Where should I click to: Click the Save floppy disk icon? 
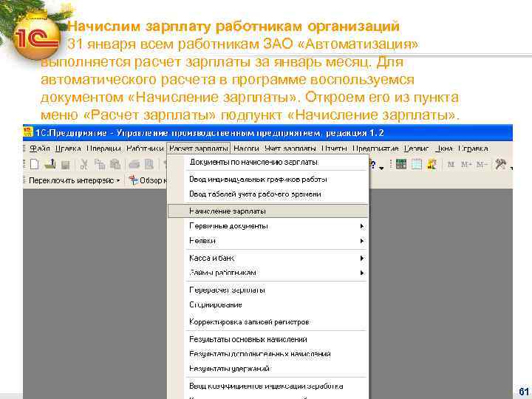coord(65,165)
